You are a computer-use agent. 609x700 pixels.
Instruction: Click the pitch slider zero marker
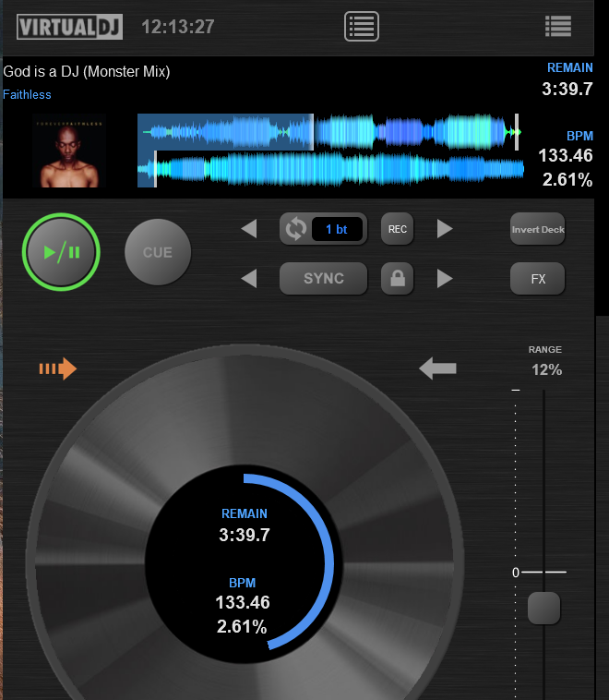coord(539,572)
